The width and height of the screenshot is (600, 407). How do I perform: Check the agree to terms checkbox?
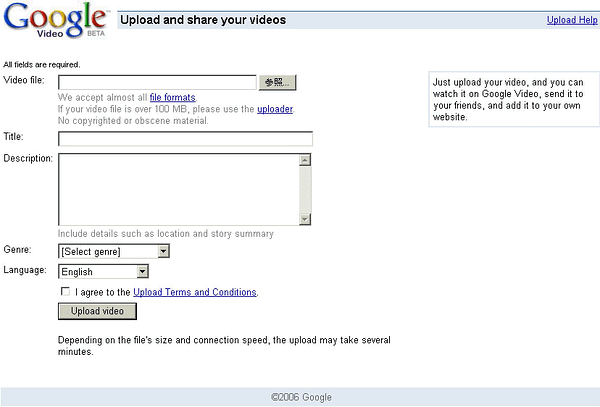click(x=65, y=291)
